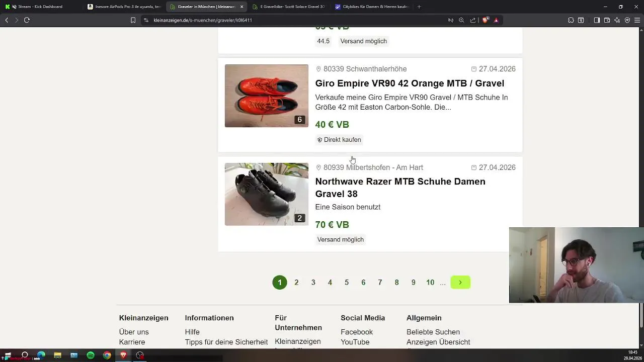Open Brave wallet icon in toolbar
Image resolution: width=644 pixels, height=362 pixels.
[607, 20]
